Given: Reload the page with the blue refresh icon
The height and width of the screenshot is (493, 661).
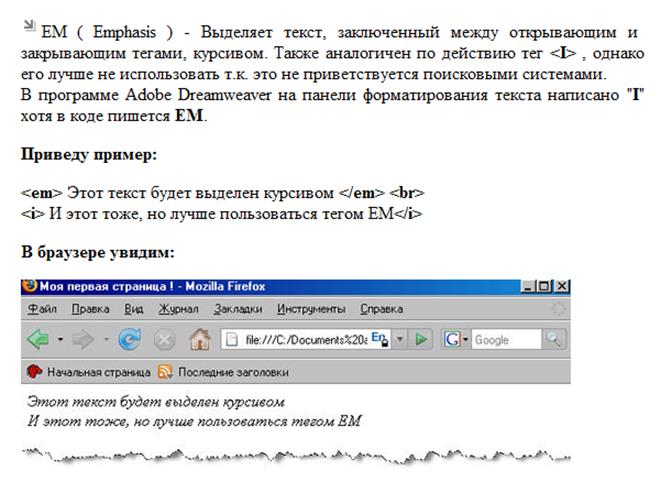Looking at the screenshot, I should click(129, 339).
